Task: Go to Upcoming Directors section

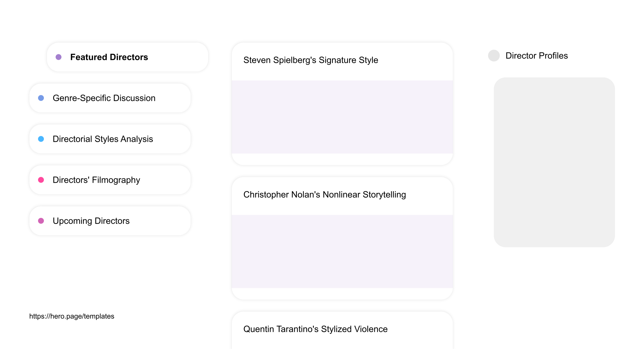Action: (x=110, y=221)
